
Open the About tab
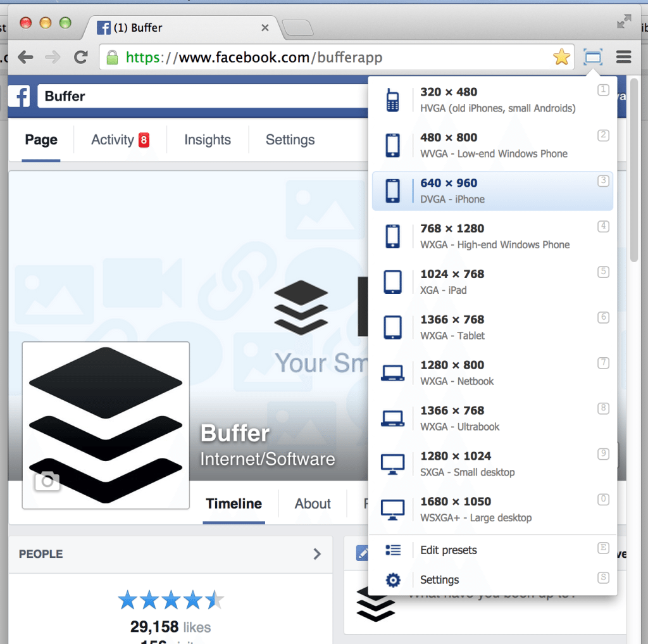pos(313,504)
